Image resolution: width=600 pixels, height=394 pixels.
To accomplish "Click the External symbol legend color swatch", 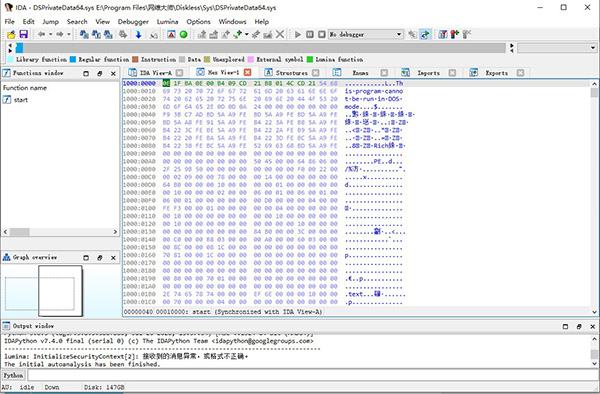I will [x=251, y=59].
